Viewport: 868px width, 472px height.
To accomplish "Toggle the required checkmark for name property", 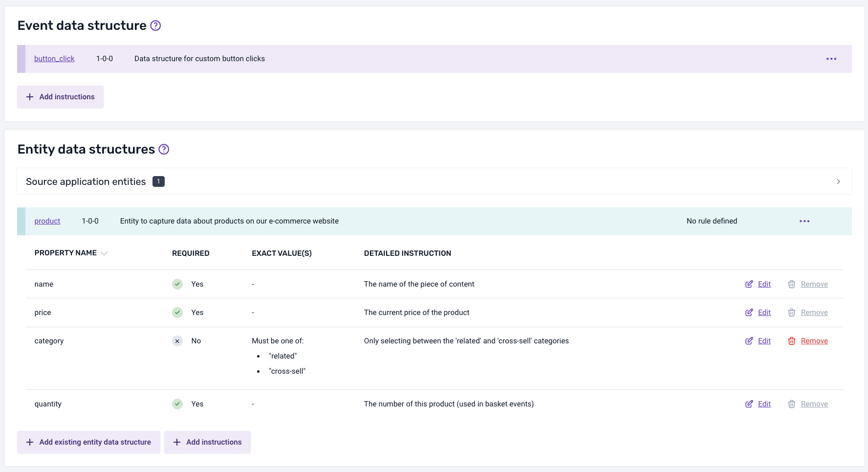I will pos(177,284).
